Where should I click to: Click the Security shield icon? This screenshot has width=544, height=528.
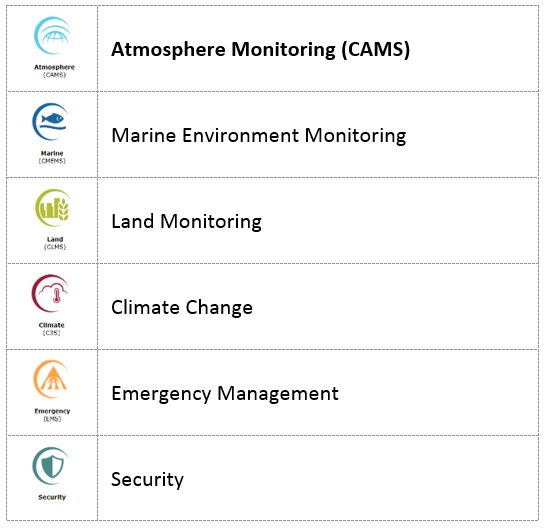coord(51,466)
